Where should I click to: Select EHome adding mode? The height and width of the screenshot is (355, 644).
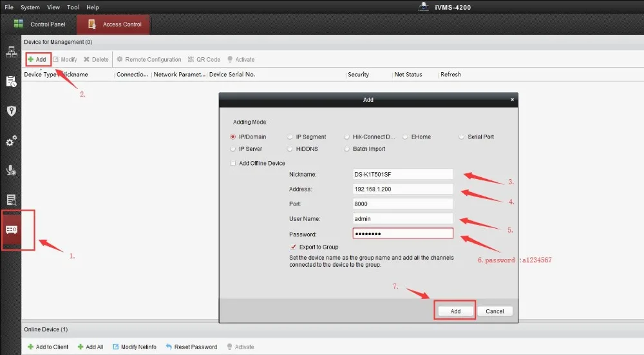[x=405, y=137]
